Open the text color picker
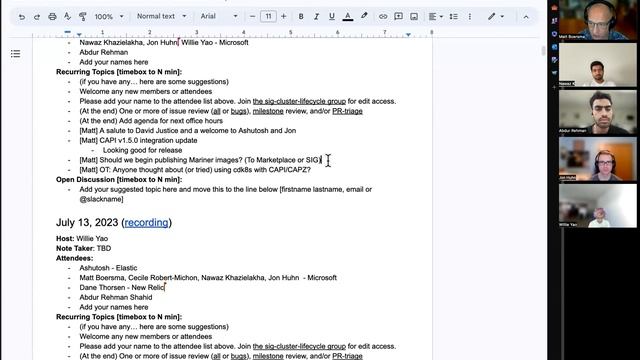The height and width of the screenshot is (360, 640). [348, 16]
